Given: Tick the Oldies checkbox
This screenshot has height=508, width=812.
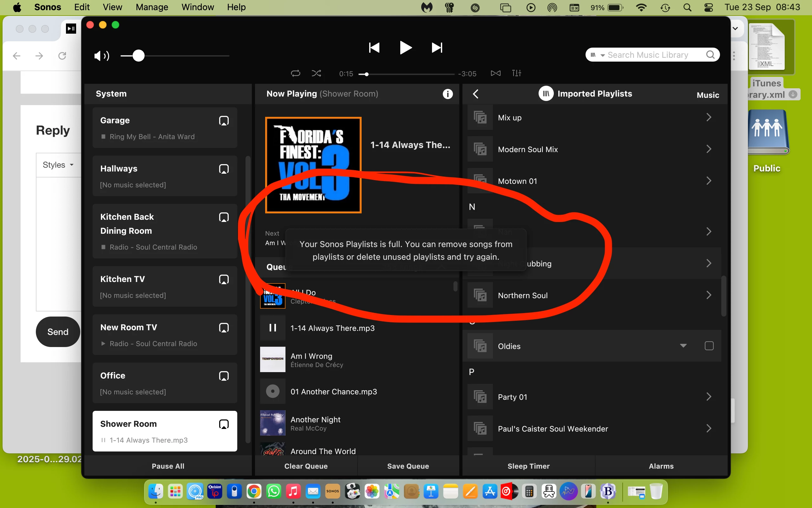Looking at the screenshot, I should coord(709,346).
